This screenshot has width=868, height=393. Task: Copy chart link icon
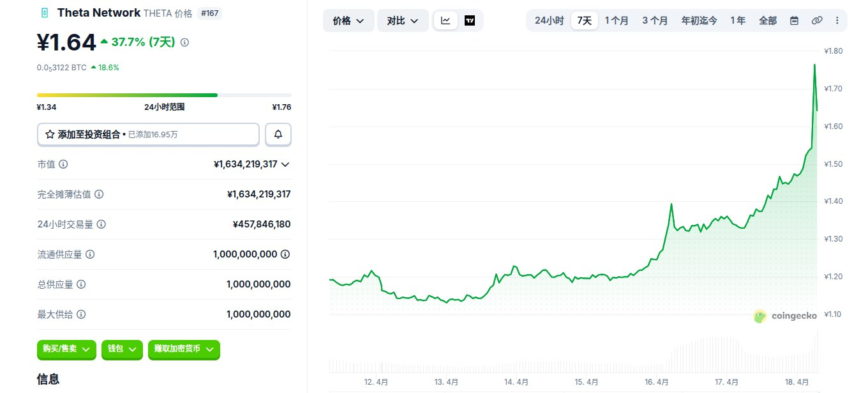[x=816, y=20]
